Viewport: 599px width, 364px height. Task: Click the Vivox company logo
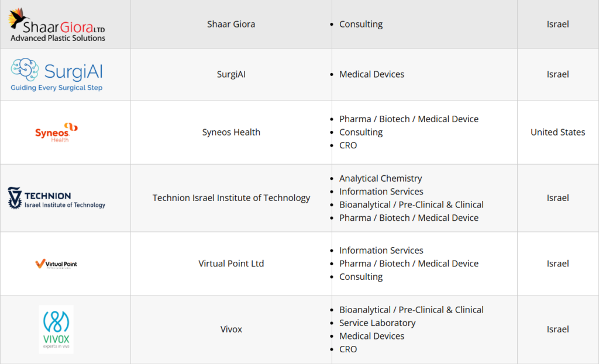(57, 329)
